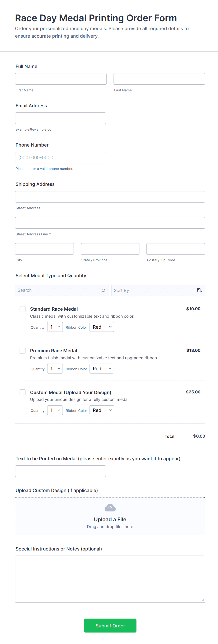Check the Standard Race Medal checkbox
Screen dimensions: 218x644
click(23, 309)
